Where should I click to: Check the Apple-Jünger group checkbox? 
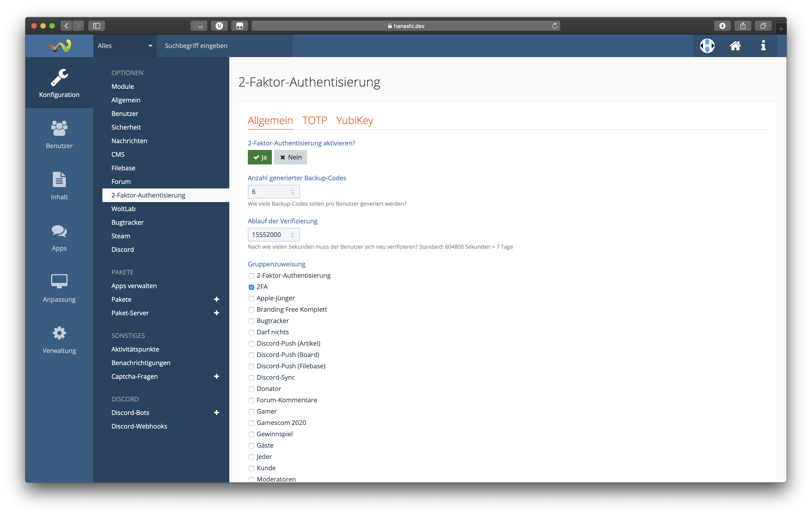pos(251,299)
